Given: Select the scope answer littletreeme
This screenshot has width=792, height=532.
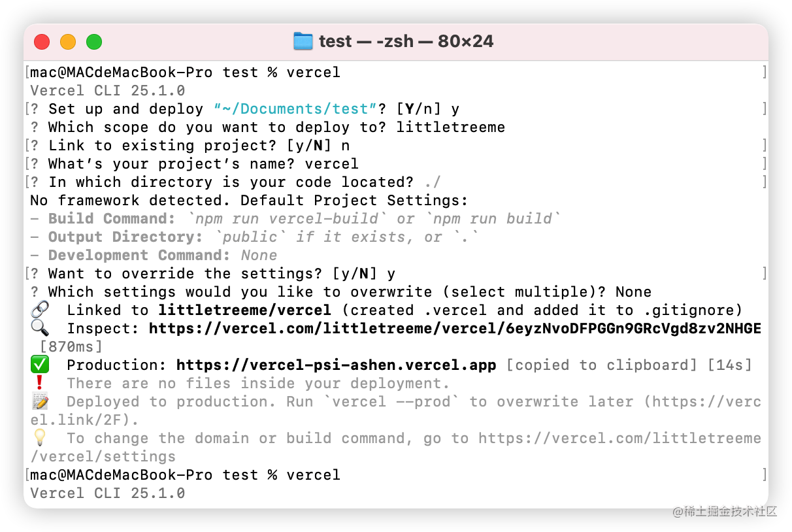Looking at the screenshot, I should [x=451, y=127].
